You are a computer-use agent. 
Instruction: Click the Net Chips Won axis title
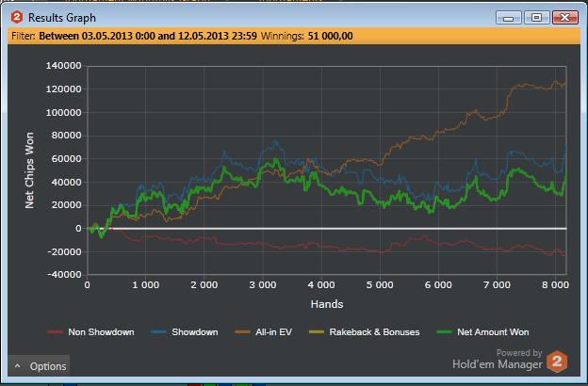pos(29,170)
